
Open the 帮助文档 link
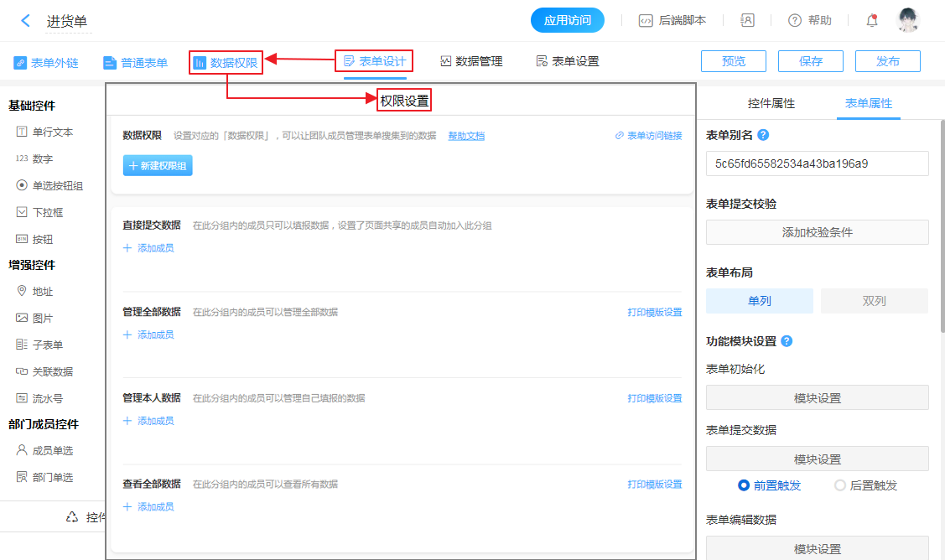pyautogui.click(x=465, y=136)
